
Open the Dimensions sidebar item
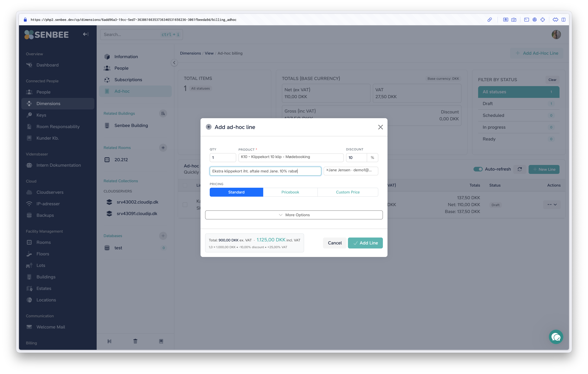(58, 104)
